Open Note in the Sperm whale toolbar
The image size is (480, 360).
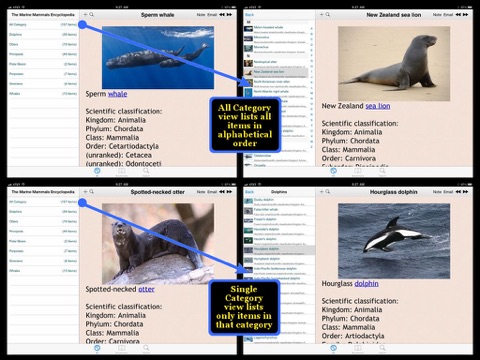(201, 15)
